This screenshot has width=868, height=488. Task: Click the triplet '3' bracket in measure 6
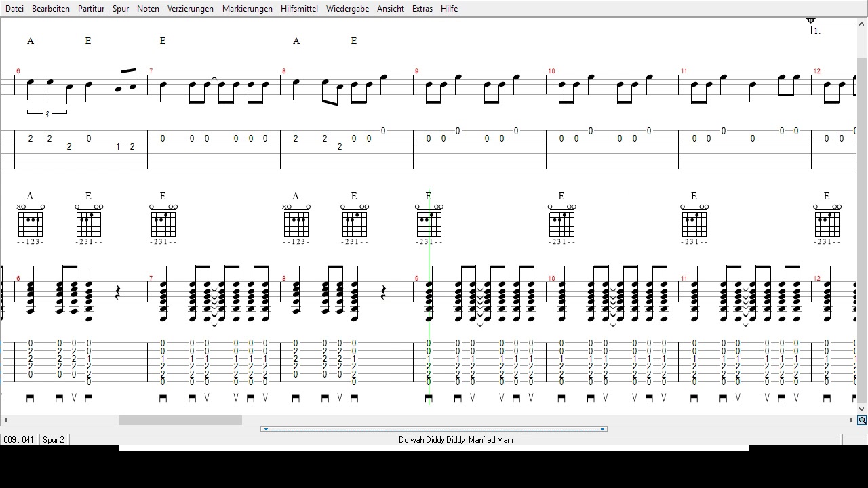pos(47,113)
